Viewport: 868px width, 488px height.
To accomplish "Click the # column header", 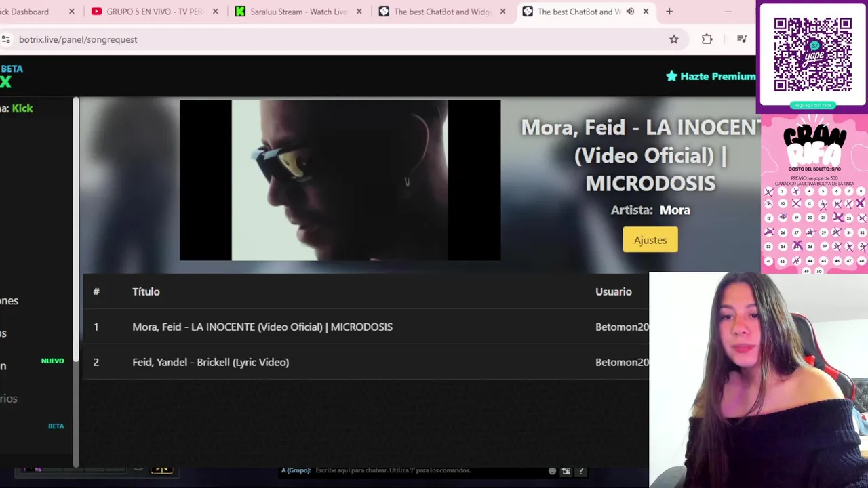I will tap(96, 291).
